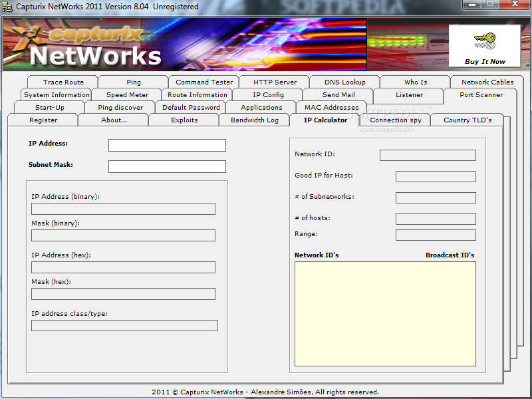The image size is (532, 399).
Task: Click the 'IP Address:' bold label
Action: [x=48, y=144]
